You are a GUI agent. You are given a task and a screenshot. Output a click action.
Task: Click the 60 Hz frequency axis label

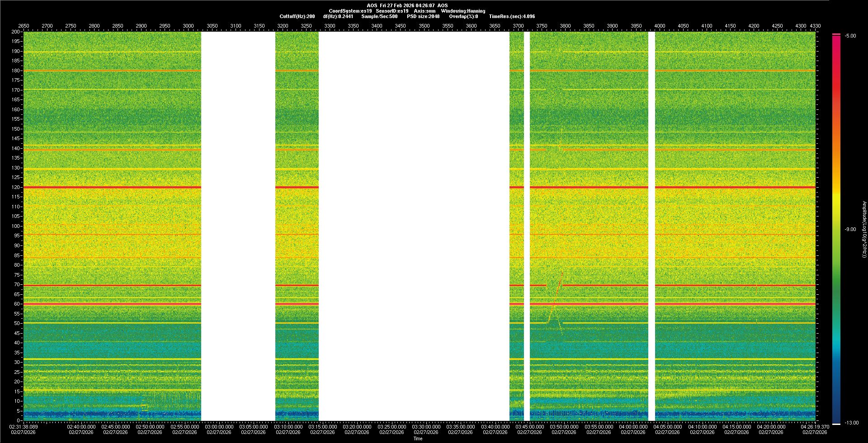point(17,304)
